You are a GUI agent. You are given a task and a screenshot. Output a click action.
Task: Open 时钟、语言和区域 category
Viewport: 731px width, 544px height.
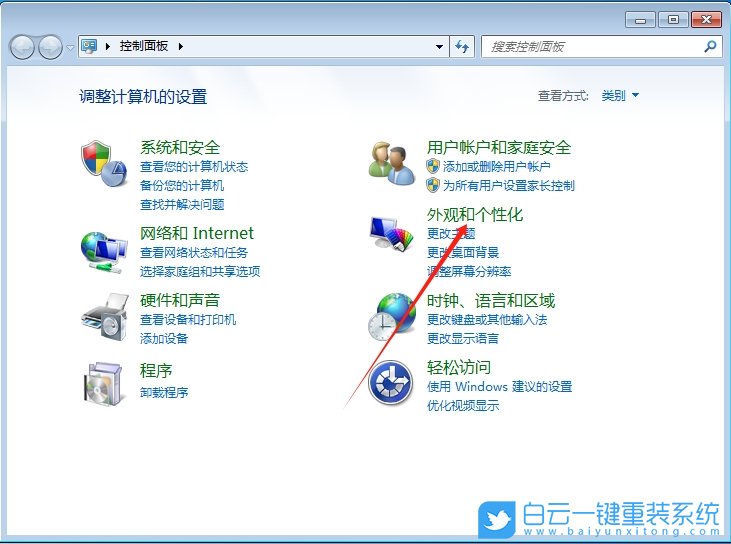(x=491, y=300)
